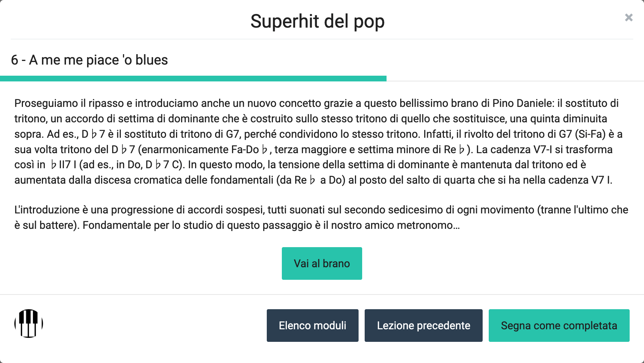
Task: Go back to Lezione precedente
Action: click(423, 325)
